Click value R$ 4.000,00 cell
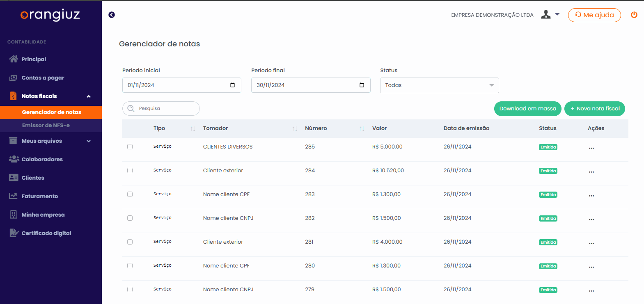The height and width of the screenshot is (304, 644). coord(387,242)
